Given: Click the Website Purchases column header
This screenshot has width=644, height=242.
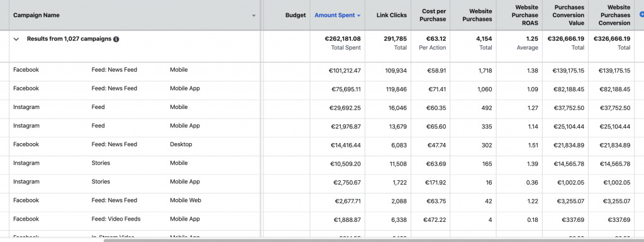Looking at the screenshot, I should tap(477, 15).
